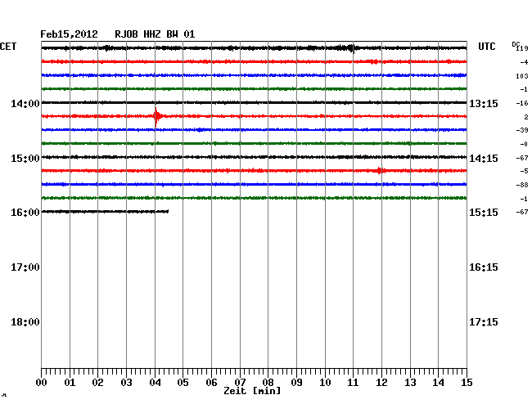This screenshot has width=532, height=404.
Task: Click the DC offset value -0
Action: pos(524,145)
